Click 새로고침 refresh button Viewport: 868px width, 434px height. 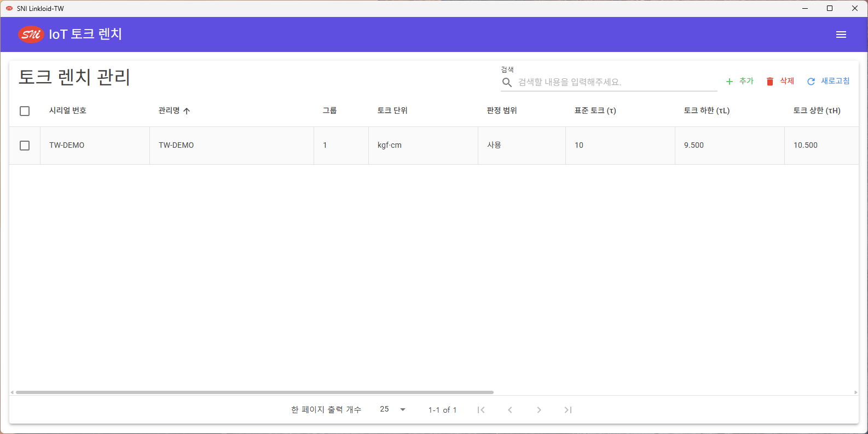coord(828,82)
